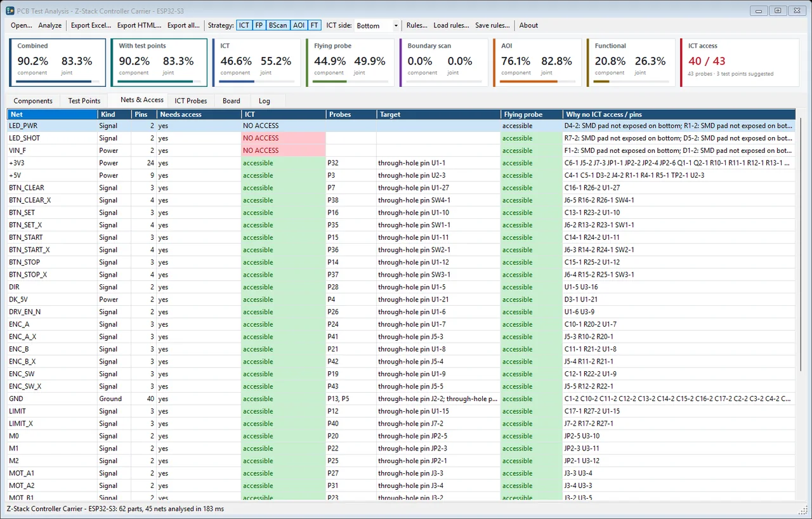Switch to the Test Points tab

coord(84,101)
